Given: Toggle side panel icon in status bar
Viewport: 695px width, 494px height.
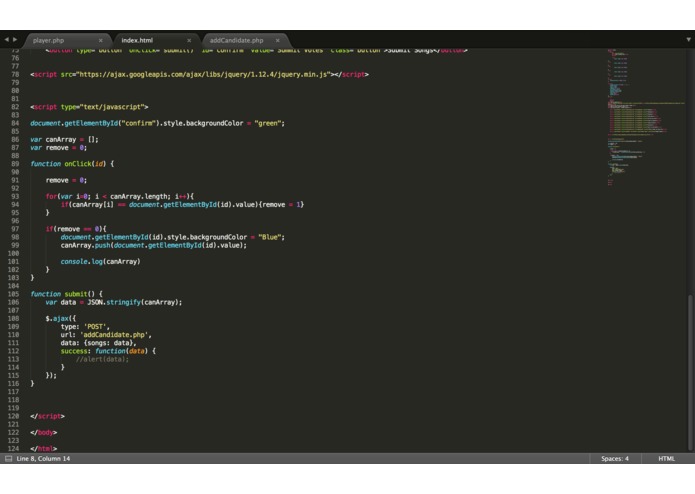Looking at the screenshot, I should 8,459.
